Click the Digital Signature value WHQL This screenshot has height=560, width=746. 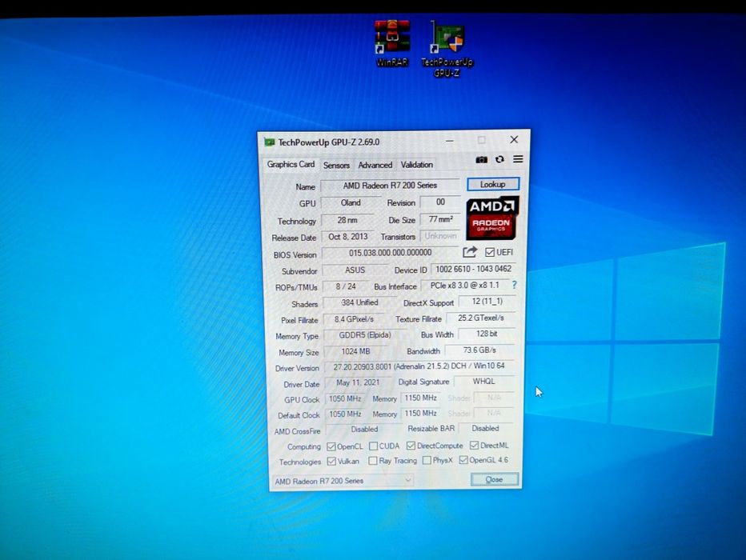pyautogui.click(x=483, y=382)
